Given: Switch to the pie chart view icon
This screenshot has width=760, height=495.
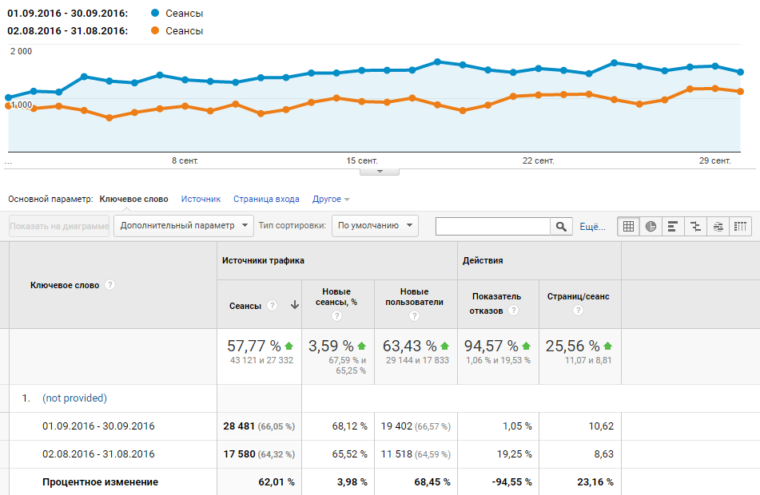Looking at the screenshot, I should [650, 226].
